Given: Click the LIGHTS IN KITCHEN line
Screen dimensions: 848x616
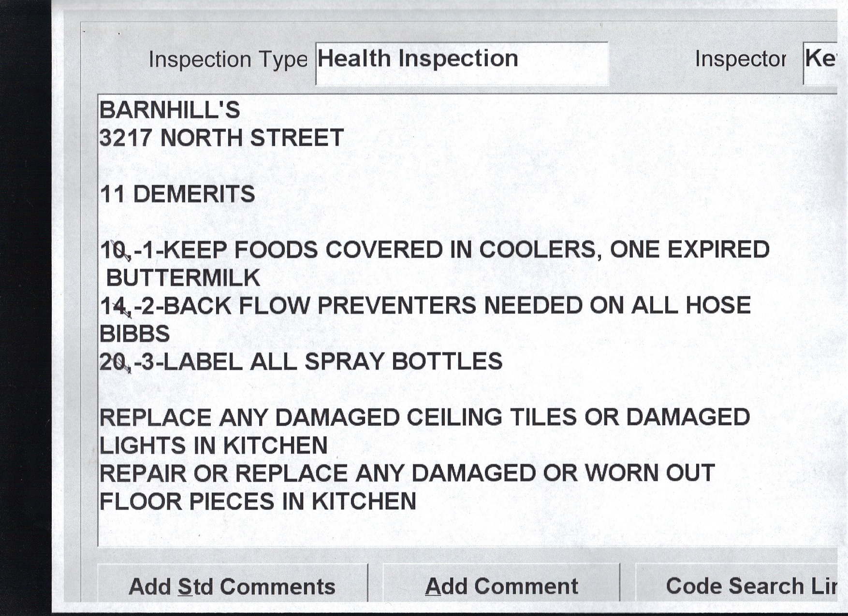Looking at the screenshot, I should (214, 445).
